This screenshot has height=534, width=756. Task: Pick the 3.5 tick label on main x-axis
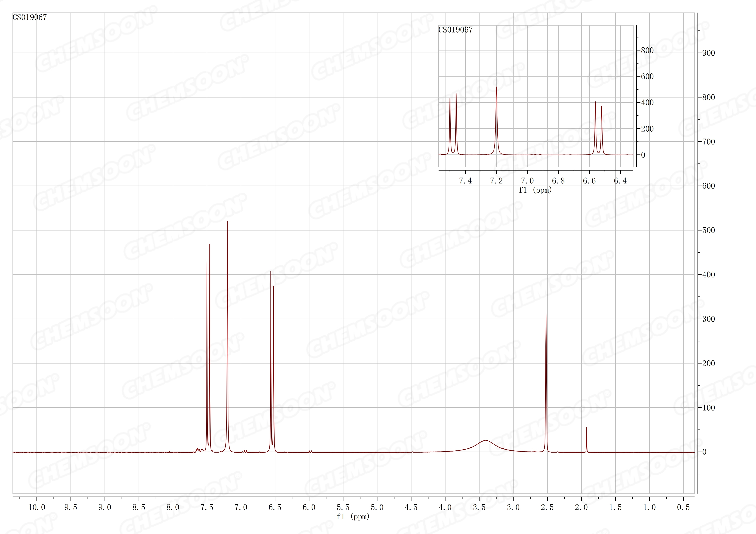[479, 507]
